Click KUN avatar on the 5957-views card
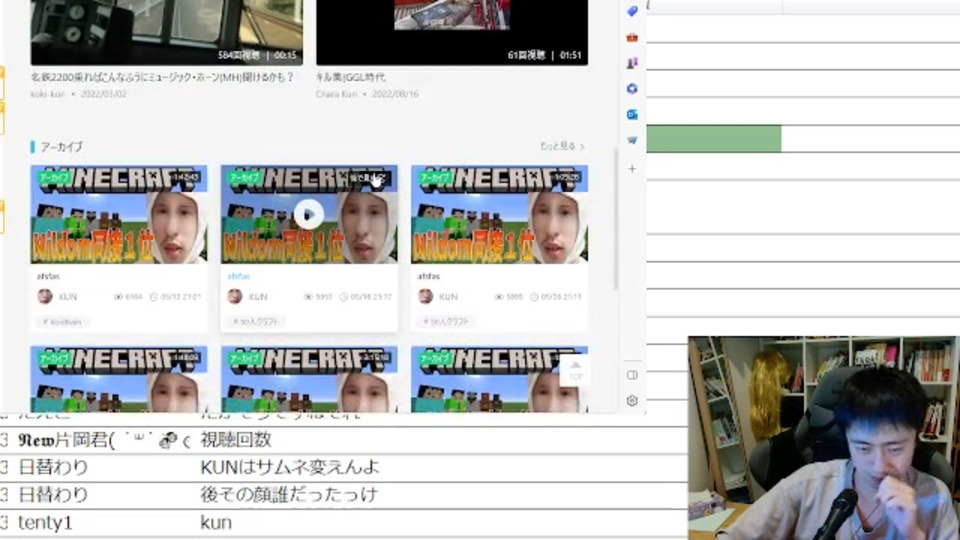 [235, 296]
